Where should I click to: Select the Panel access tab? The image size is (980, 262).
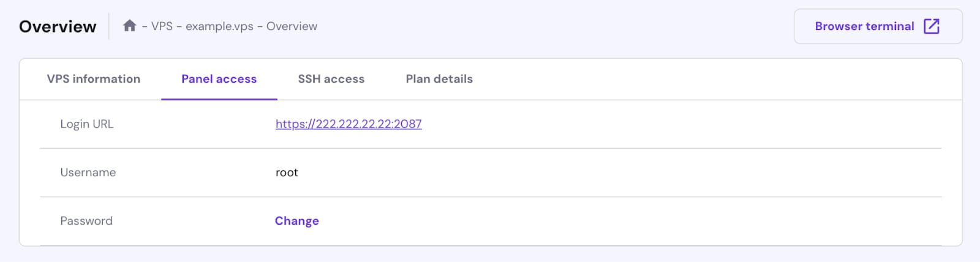pos(219,79)
